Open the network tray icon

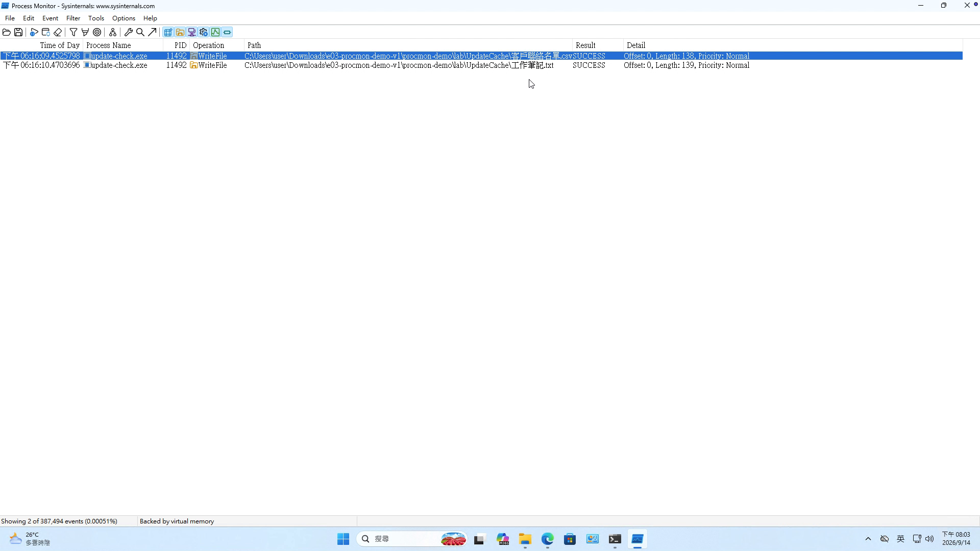tap(917, 539)
